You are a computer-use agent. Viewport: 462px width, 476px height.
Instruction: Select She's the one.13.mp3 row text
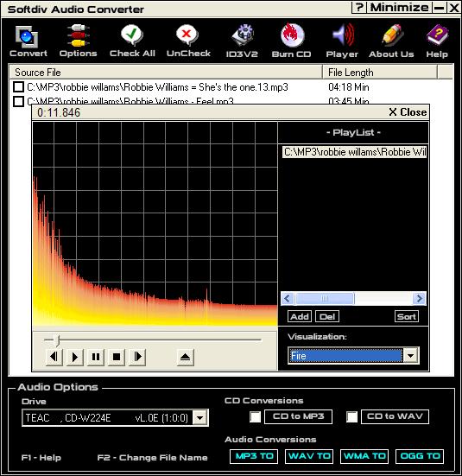tap(157, 87)
